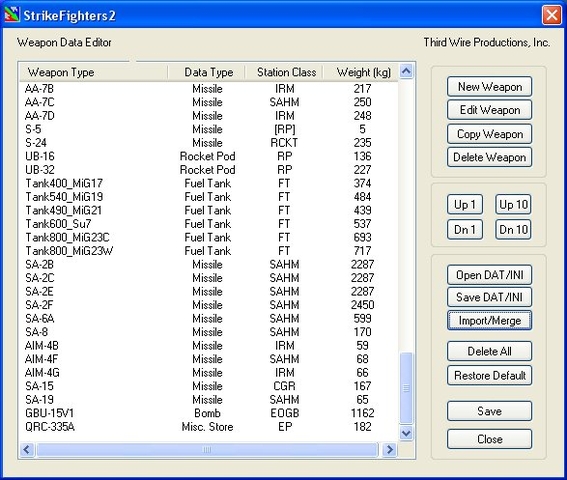Image resolution: width=567 pixels, height=480 pixels.
Task: Click the vertical scrollbar down arrow
Action: click(x=406, y=433)
